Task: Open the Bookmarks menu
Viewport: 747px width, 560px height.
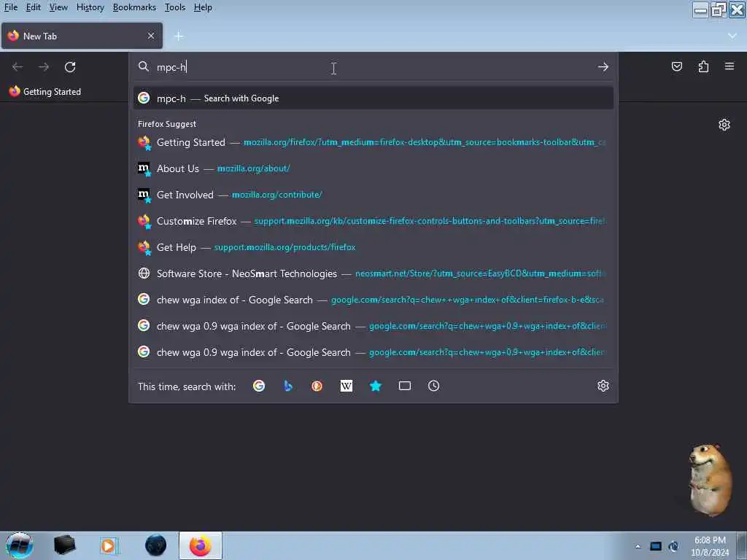Action: click(134, 7)
